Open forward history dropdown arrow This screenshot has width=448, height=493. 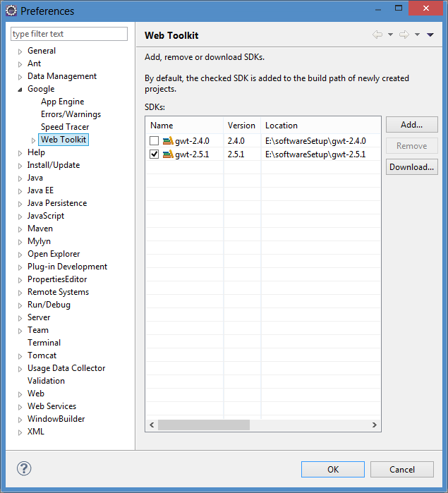point(417,35)
